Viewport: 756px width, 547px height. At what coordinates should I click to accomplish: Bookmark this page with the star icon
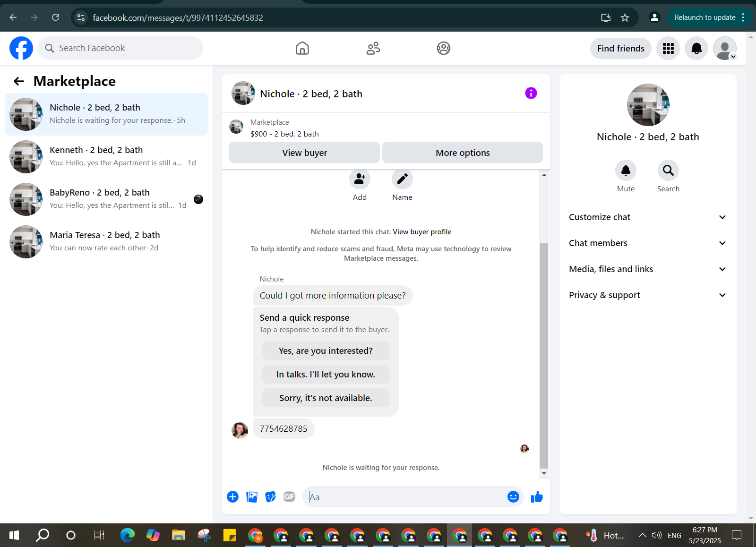coord(625,17)
